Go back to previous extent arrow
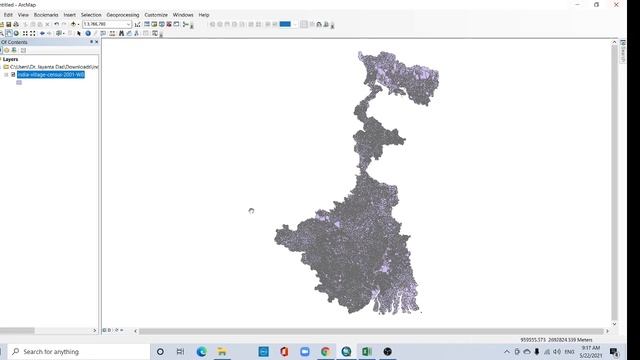 point(42,33)
